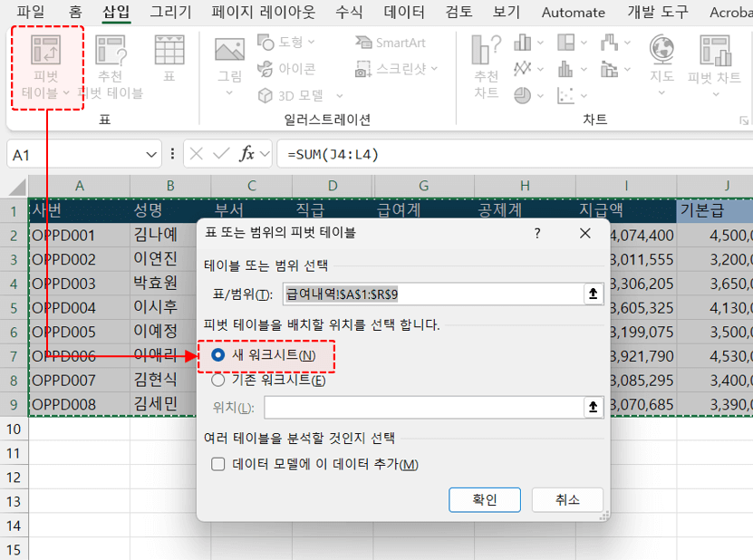Expand the fx function dropdown arrow

264,154
